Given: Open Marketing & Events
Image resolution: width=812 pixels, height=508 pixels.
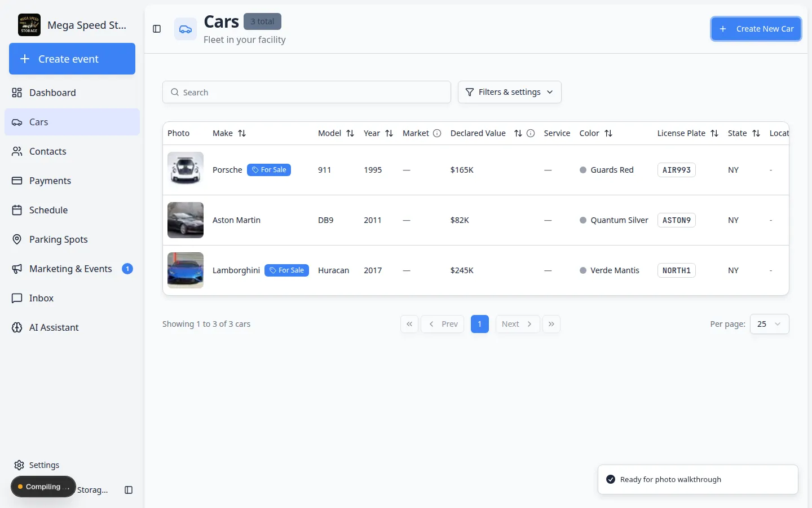Looking at the screenshot, I should pyautogui.click(x=72, y=269).
